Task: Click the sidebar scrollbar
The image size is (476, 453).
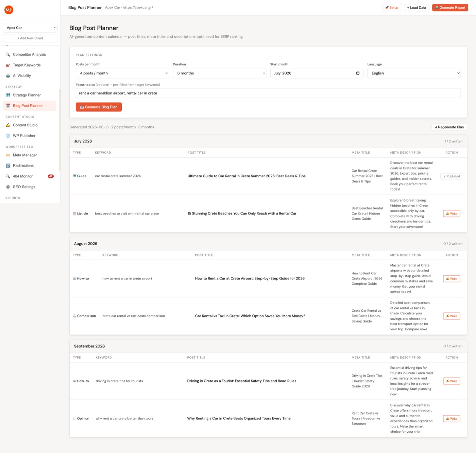Action: pyautogui.click(x=60, y=129)
